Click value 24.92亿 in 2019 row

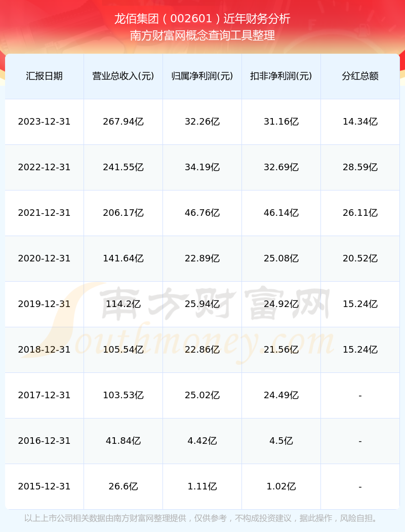[x=281, y=304]
